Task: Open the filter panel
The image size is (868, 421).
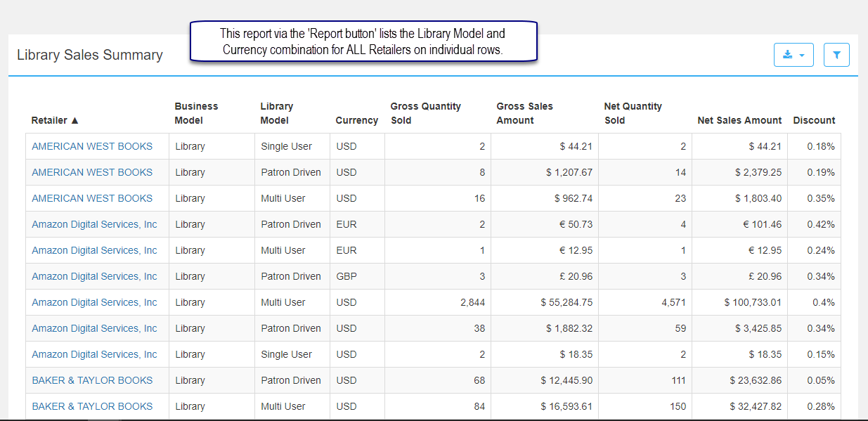Action: click(836, 54)
